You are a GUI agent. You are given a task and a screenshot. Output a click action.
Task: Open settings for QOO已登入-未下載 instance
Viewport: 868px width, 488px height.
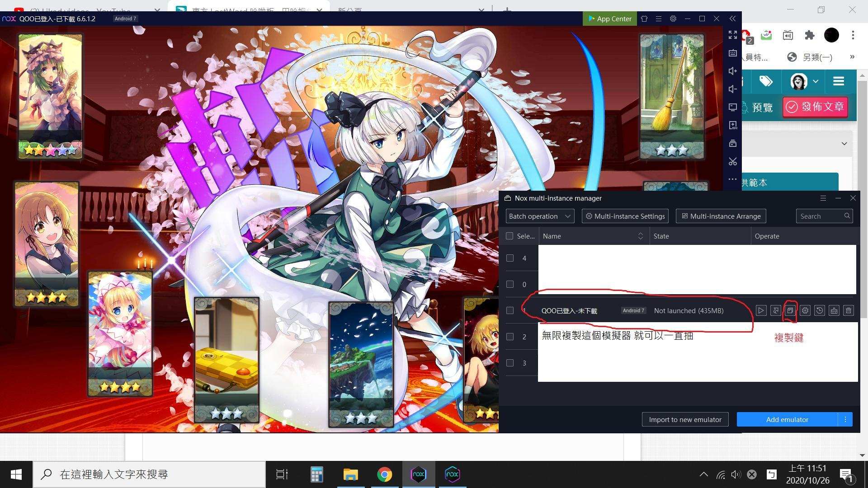point(805,310)
